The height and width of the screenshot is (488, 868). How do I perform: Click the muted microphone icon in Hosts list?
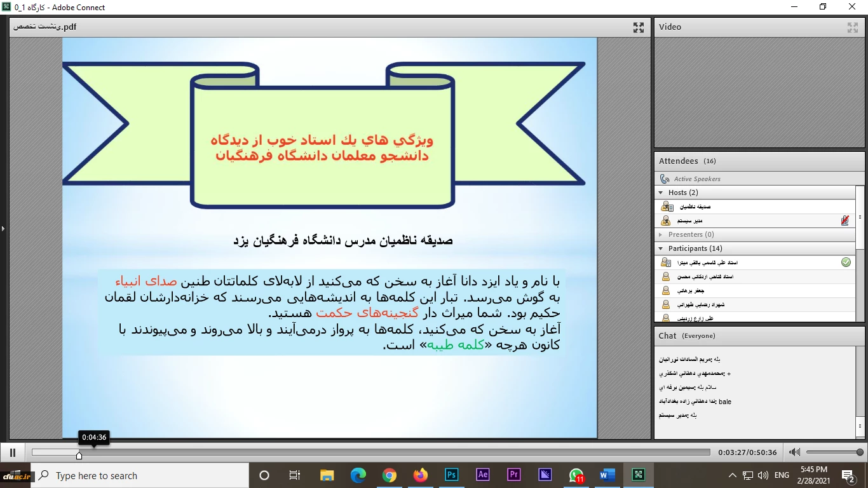845,220
